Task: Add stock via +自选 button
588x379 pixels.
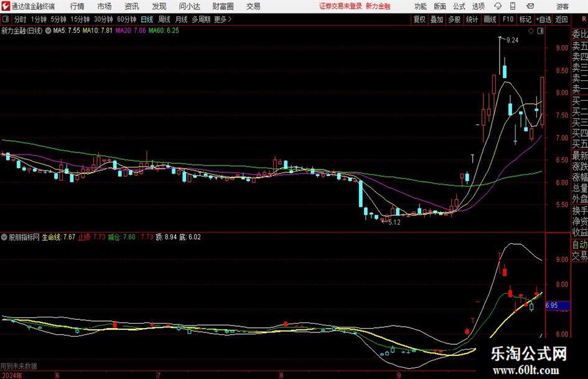Action: (x=543, y=19)
